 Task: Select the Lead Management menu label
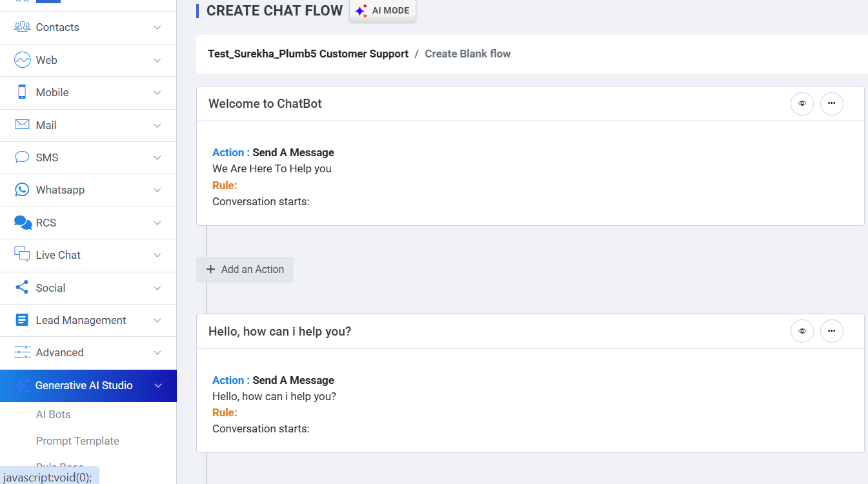(81, 320)
